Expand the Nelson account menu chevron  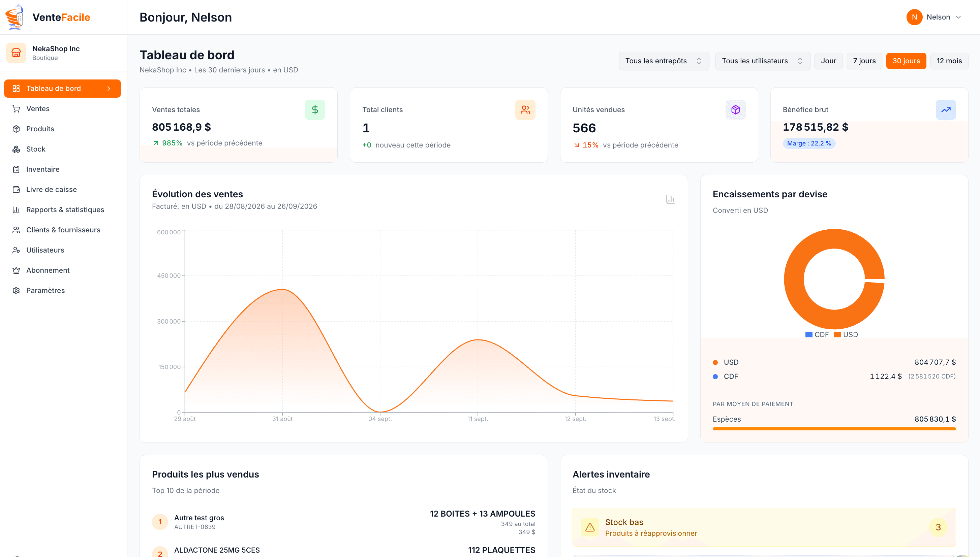point(958,17)
